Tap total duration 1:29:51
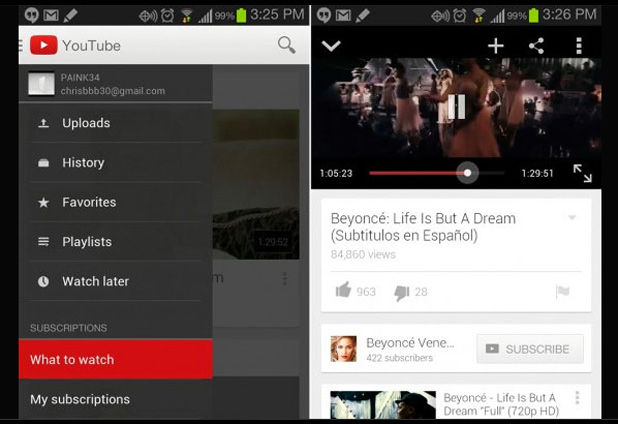This screenshot has height=424, width=618. point(537,173)
